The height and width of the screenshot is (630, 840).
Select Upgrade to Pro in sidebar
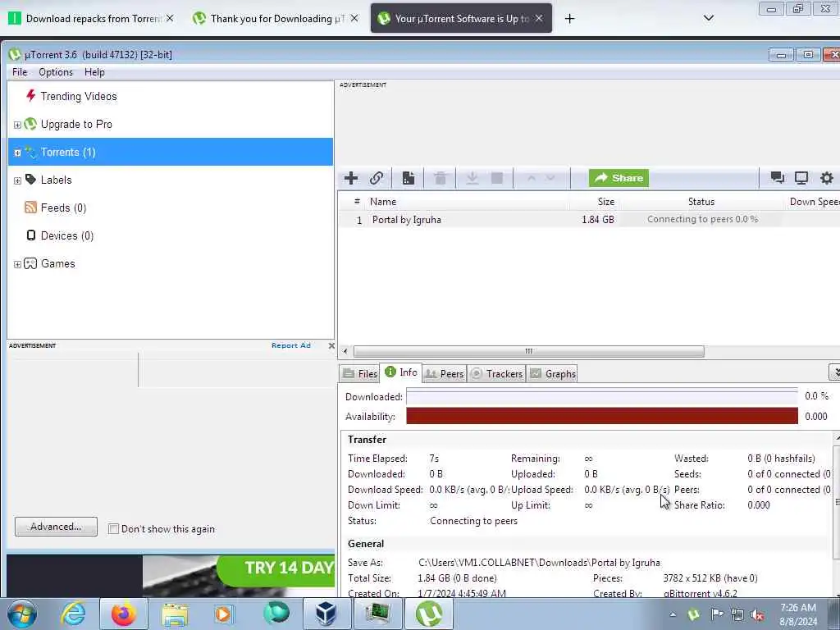click(x=76, y=125)
